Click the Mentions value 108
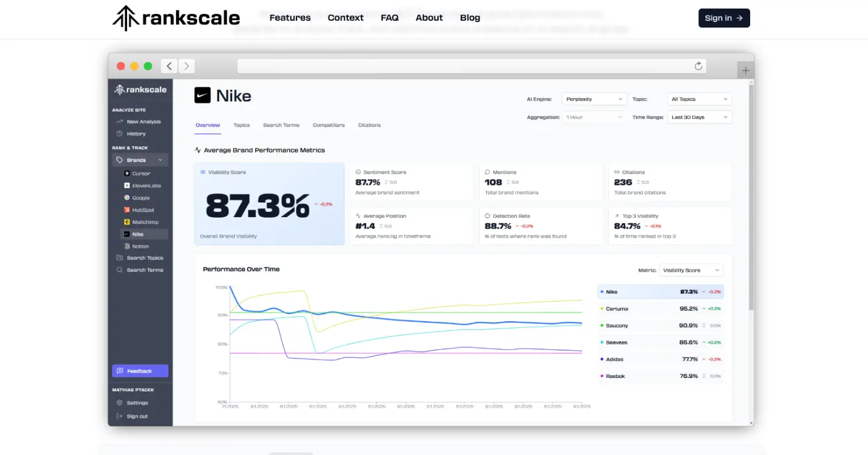868x455 pixels. [x=494, y=182]
